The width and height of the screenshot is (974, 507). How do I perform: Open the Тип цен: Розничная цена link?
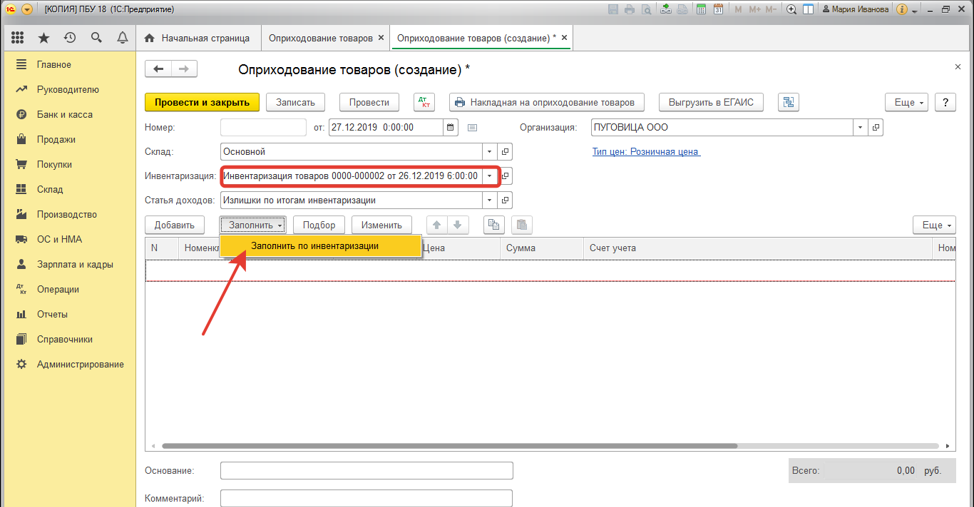[646, 152]
